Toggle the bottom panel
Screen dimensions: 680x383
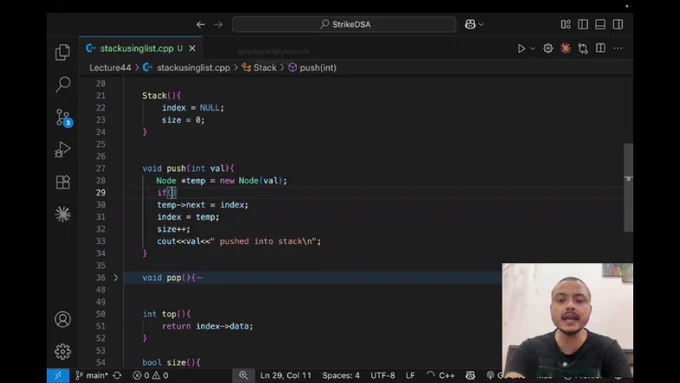[600, 24]
